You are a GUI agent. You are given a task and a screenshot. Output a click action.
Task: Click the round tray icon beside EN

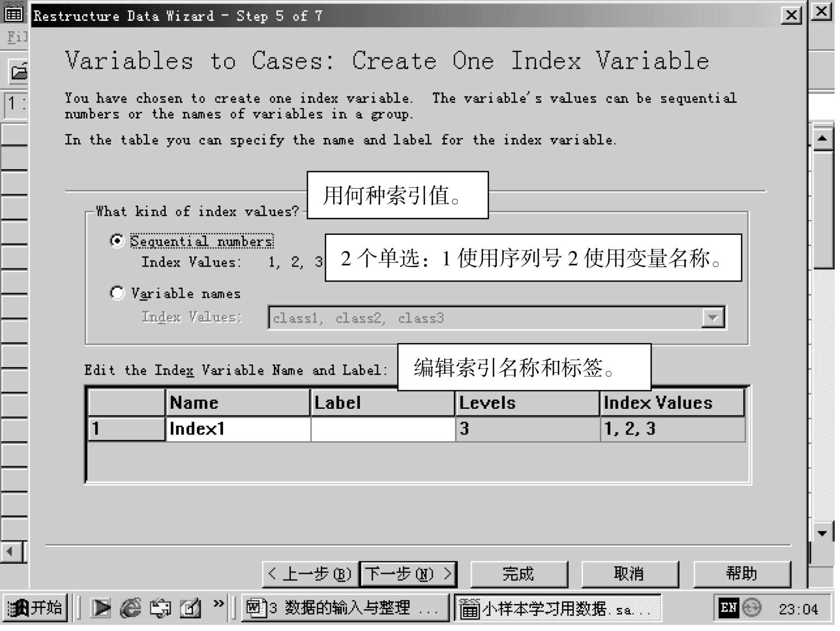[x=752, y=607]
